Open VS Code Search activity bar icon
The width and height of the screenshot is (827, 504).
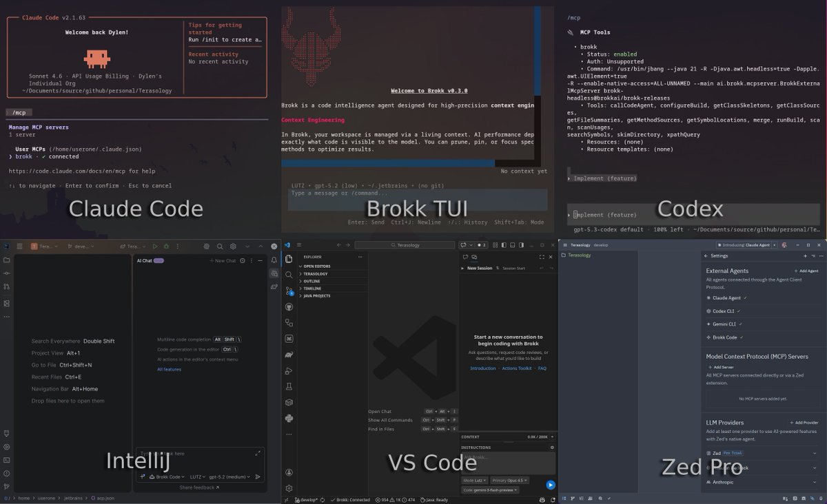289,275
